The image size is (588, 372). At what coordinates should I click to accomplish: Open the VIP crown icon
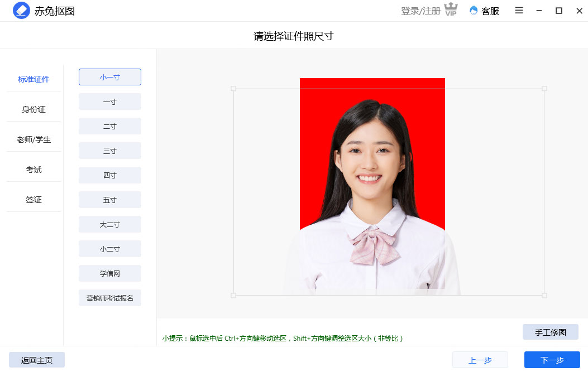(451, 9)
